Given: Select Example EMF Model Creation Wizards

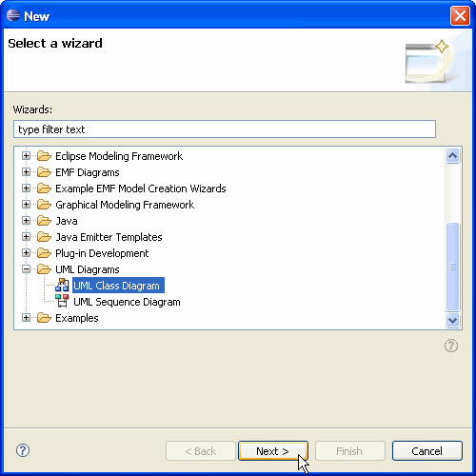Looking at the screenshot, I should click(x=141, y=188).
